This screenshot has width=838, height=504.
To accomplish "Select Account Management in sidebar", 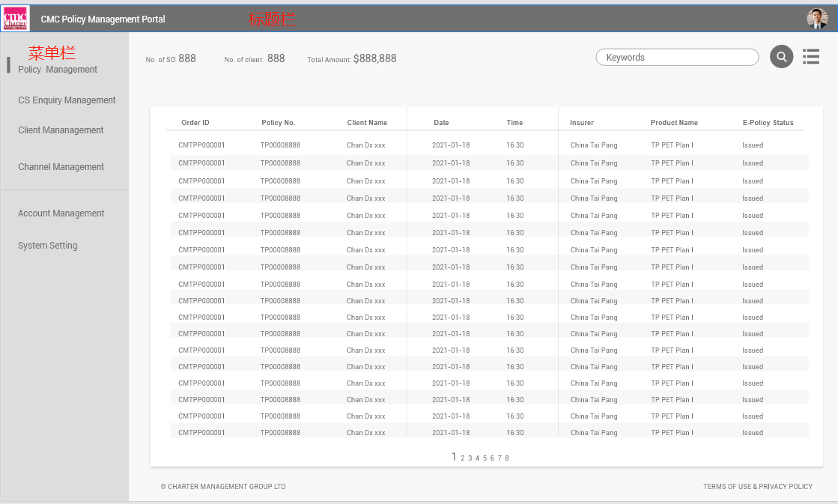I will coord(61,213).
